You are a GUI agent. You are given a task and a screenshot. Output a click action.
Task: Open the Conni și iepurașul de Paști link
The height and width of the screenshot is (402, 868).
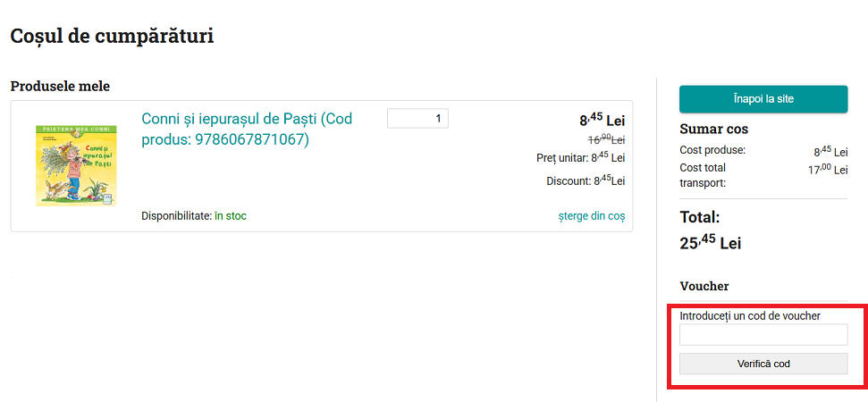247,130
